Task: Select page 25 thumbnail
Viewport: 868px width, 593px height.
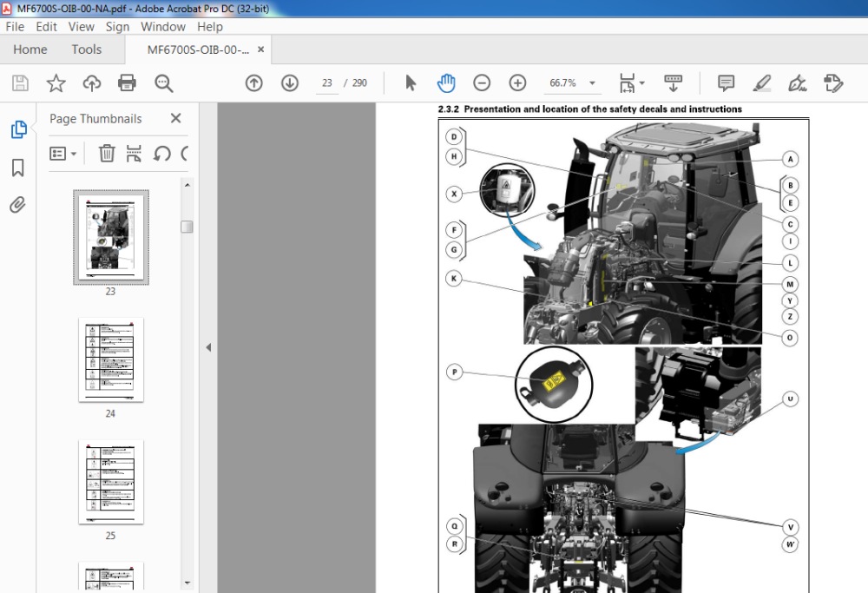Action: (x=111, y=482)
